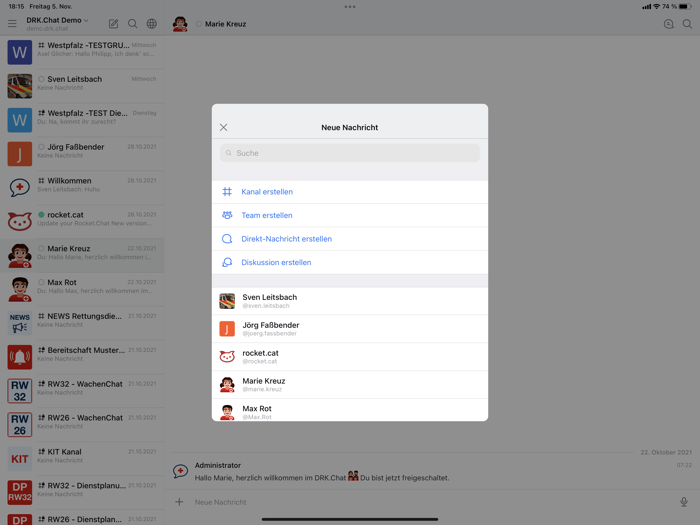Open Westpfalz -TESTGRU... channel in sidebar
Image resolution: width=700 pixels, height=525 pixels.
(x=82, y=52)
